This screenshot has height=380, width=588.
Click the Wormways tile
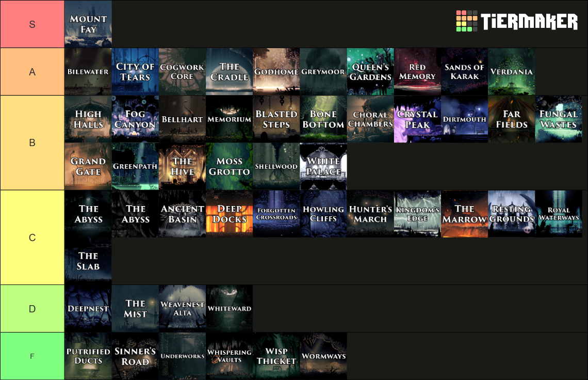323,356
